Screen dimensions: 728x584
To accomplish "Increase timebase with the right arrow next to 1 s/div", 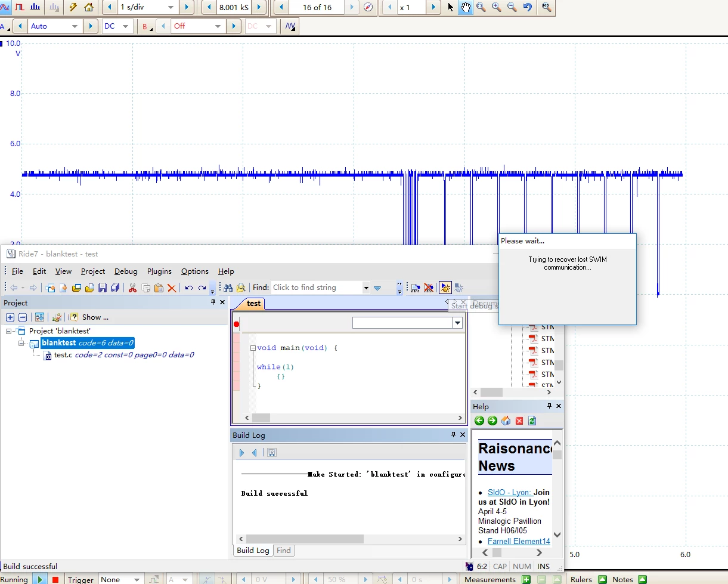I will [187, 7].
